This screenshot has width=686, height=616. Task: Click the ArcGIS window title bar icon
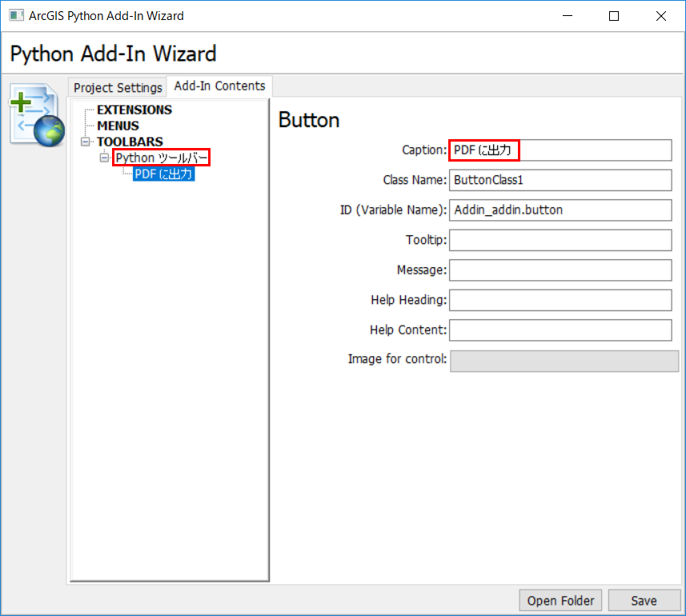(16, 16)
